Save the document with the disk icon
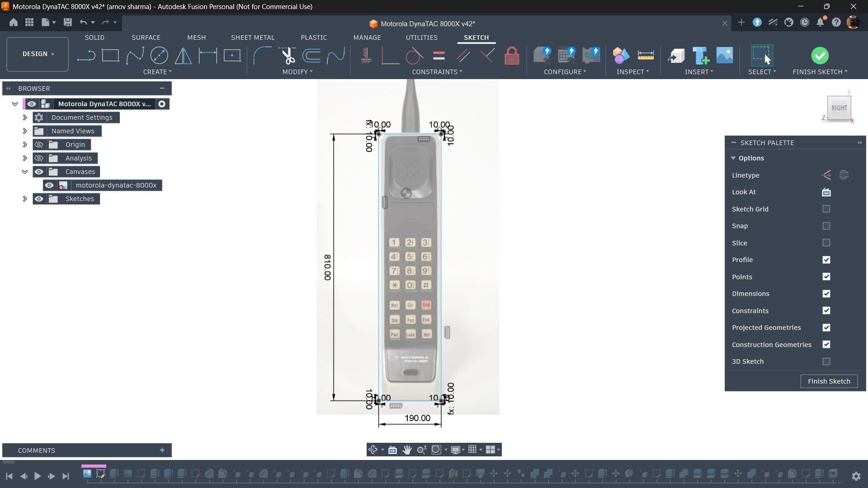 [x=68, y=22]
